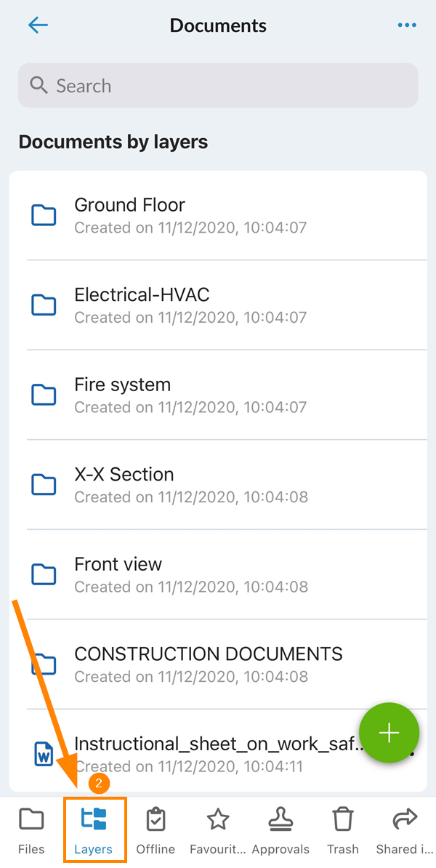The width and height of the screenshot is (436, 868).
Task: Open the three-dot overflow menu
Action: pyautogui.click(x=406, y=25)
